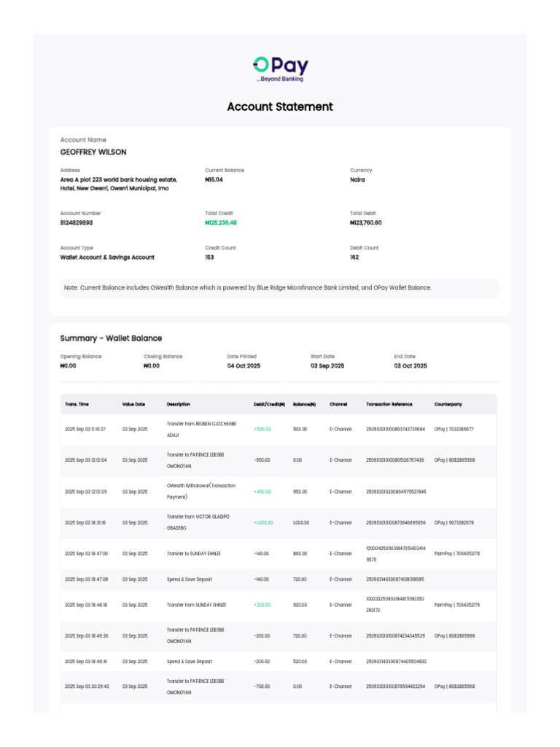The height and width of the screenshot is (747, 560).
Task: Click the 'Debit/Credit(₦)' column header
Action: point(269,404)
